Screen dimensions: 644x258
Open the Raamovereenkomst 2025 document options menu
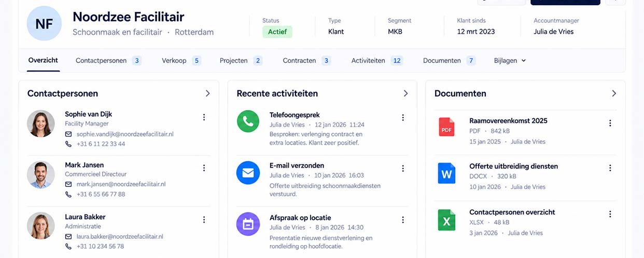point(610,123)
